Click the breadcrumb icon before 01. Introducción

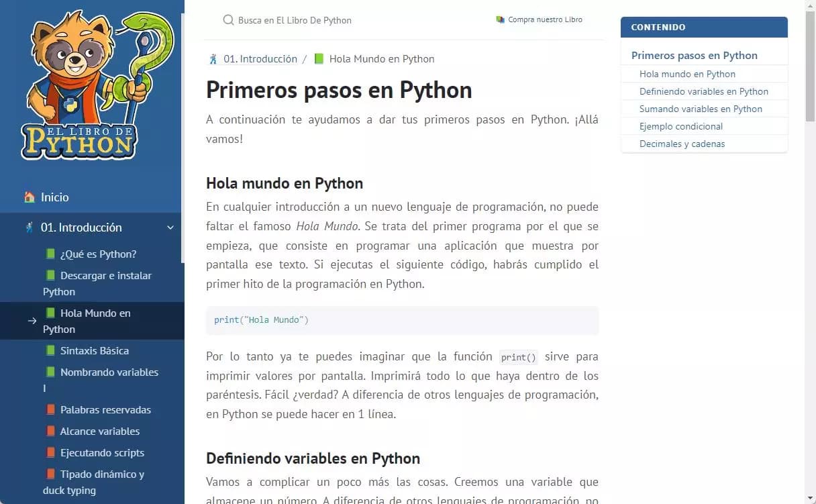(x=213, y=59)
